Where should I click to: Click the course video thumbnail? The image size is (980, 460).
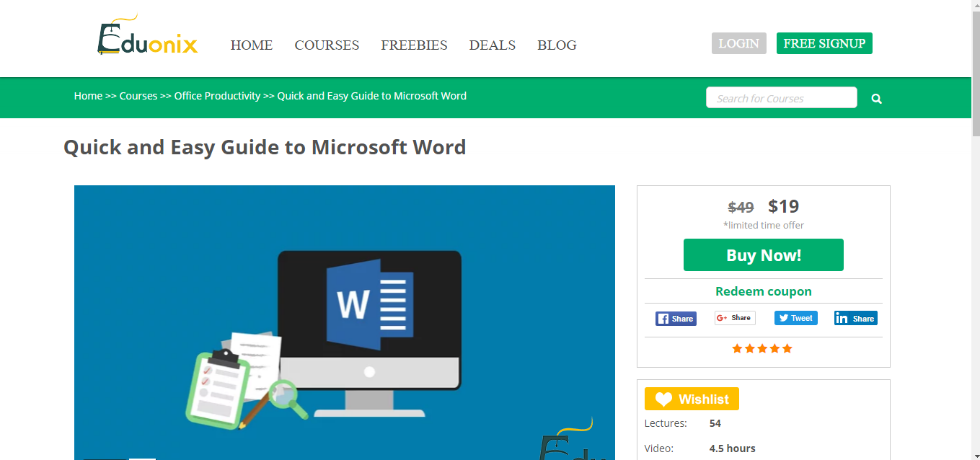click(x=345, y=322)
